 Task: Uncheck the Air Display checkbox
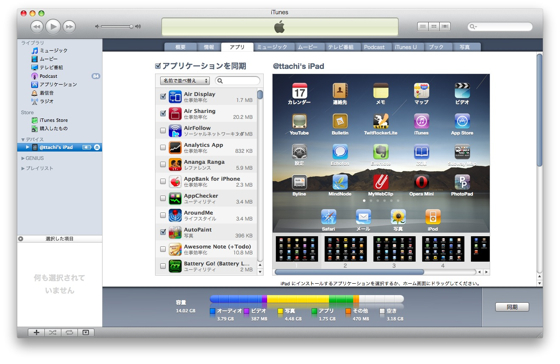coord(163,96)
